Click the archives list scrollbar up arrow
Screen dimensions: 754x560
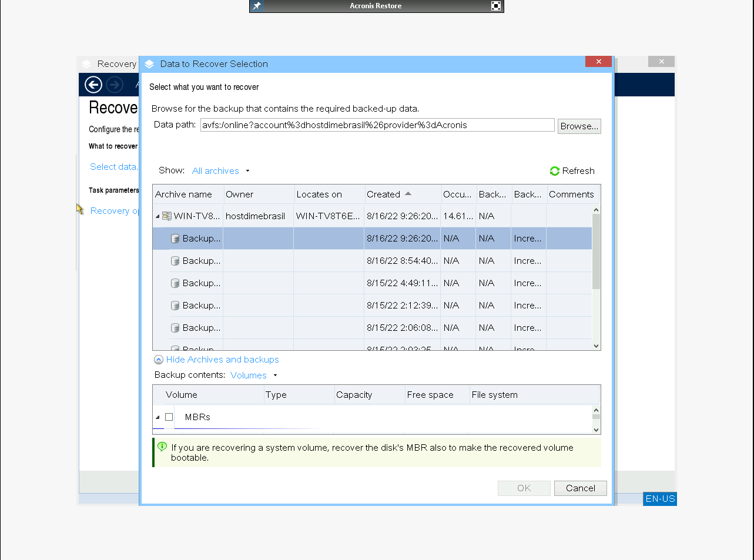tap(596, 210)
